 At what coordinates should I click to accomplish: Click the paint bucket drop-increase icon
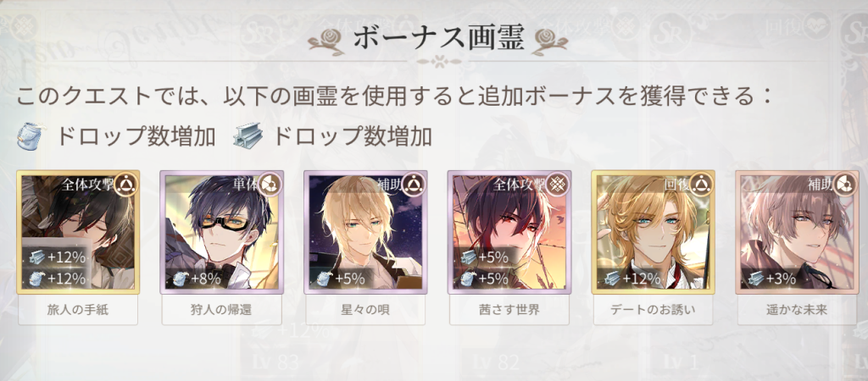click(30, 137)
